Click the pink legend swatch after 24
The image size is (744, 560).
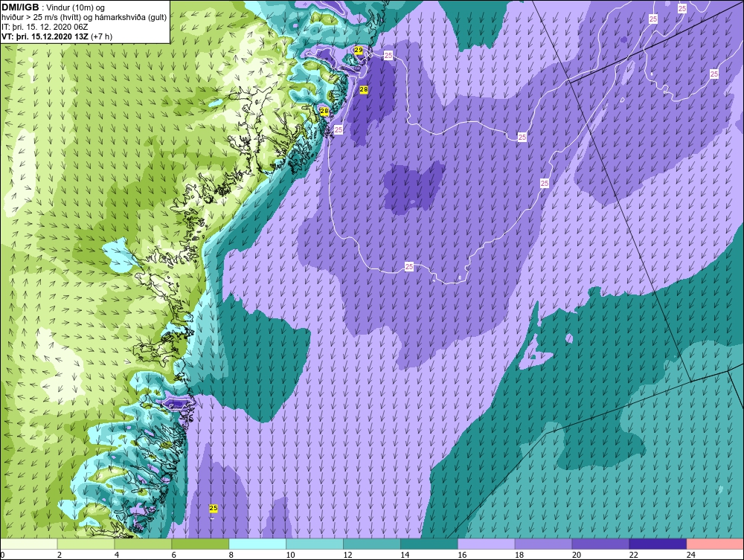(715, 544)
